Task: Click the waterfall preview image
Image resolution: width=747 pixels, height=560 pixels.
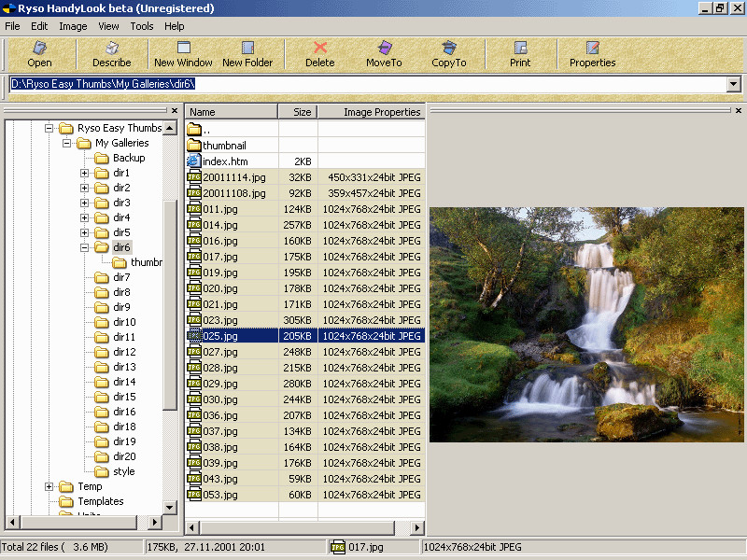Action: click(x=586, y=324)
